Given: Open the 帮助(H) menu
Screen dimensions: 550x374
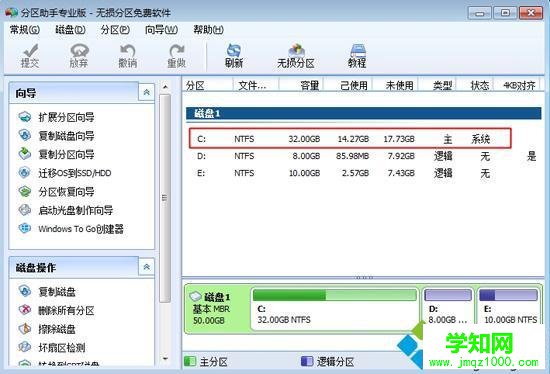Looking at the screenshot, I should click(x=208, y=30).
